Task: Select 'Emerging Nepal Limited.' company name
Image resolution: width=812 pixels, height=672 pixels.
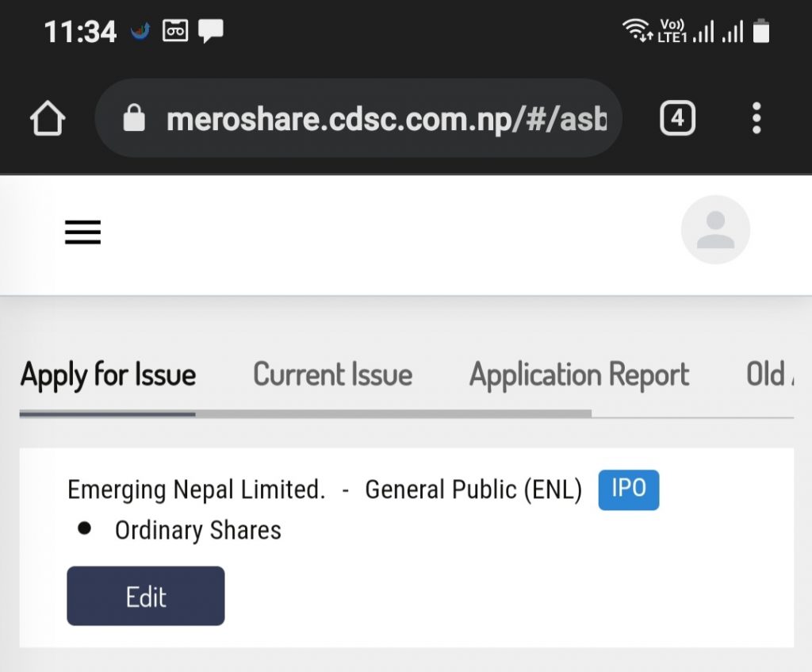Action: click(197, 490)
